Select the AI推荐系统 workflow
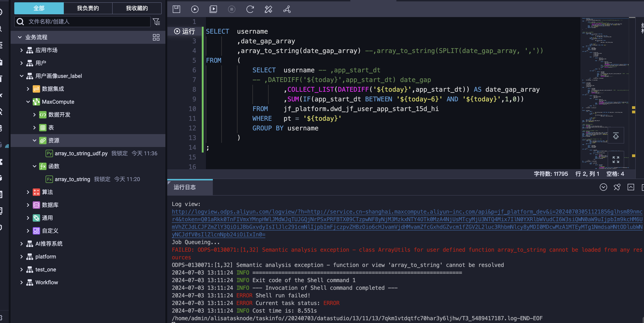Viewport: 644px width, 323px height. (x=49, y=244)
